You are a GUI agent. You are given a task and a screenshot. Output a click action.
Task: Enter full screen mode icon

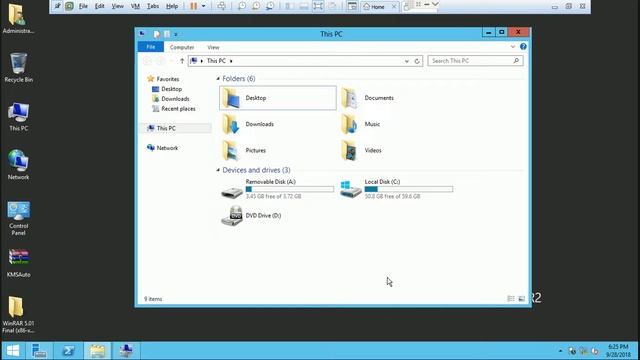pyautogui.click(x=318, y=6)
